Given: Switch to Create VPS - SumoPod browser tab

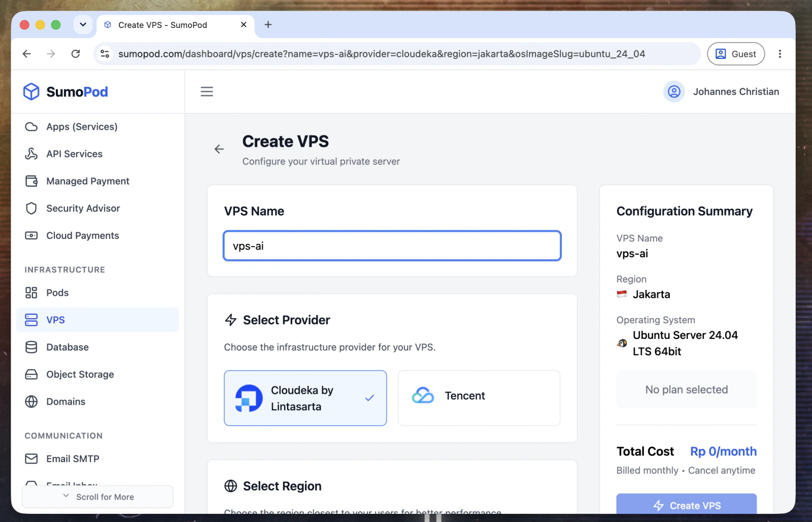Looking at the screenshot, I should coord(176,25).
